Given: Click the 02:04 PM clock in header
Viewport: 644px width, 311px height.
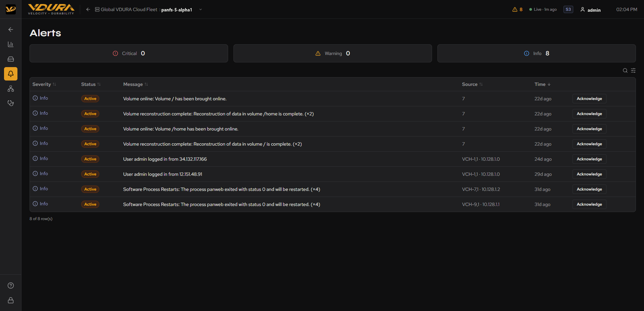Looking at the screenshot, I should (x=627, y=9).
